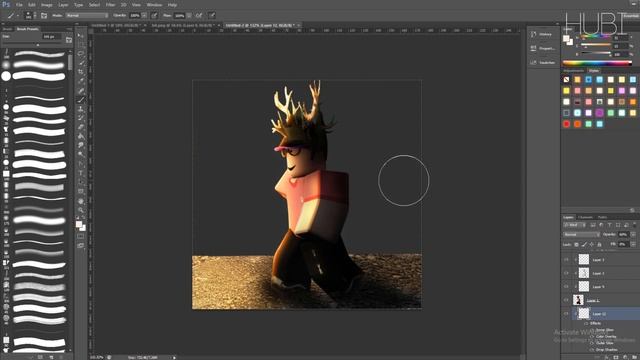The height and width of the screenshot is (360, 640).
Task: Open the layer Opacity dropdown arrow
Action: (x=633, y=235)
